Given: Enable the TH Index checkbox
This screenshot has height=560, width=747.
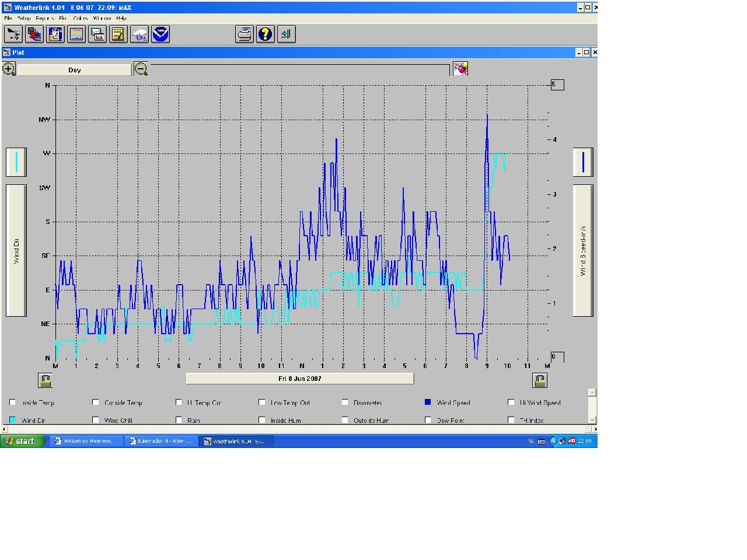Looking at the screenshot, I should pos(511,419).
